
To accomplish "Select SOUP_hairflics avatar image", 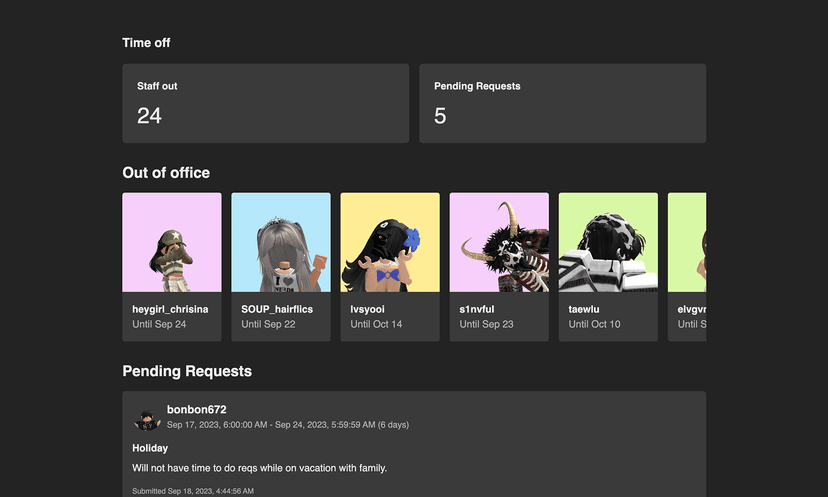I will click(281, 242).
